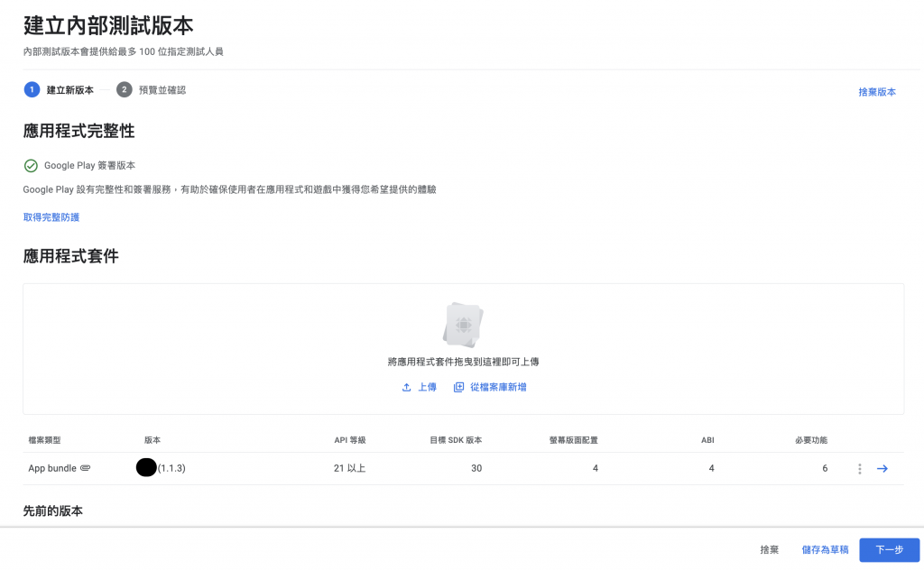Click the (1.1.3) version cell
The width and height of the screenshot is (924, 570).
coord(171,469)
